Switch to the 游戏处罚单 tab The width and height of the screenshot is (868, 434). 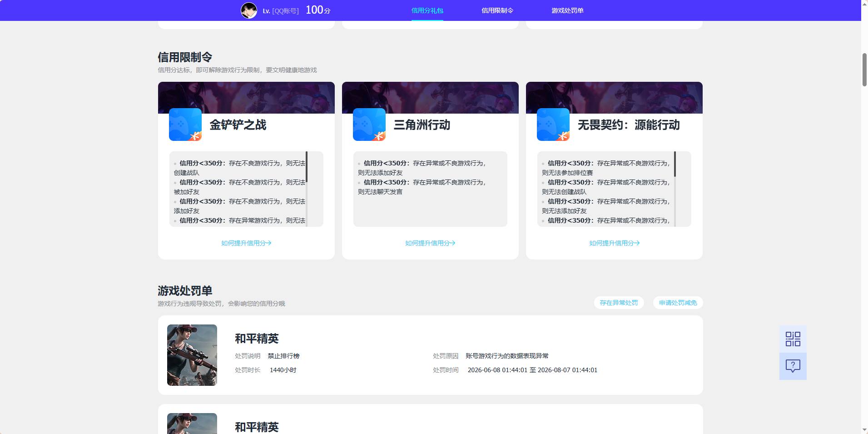[x=567, y=10]
